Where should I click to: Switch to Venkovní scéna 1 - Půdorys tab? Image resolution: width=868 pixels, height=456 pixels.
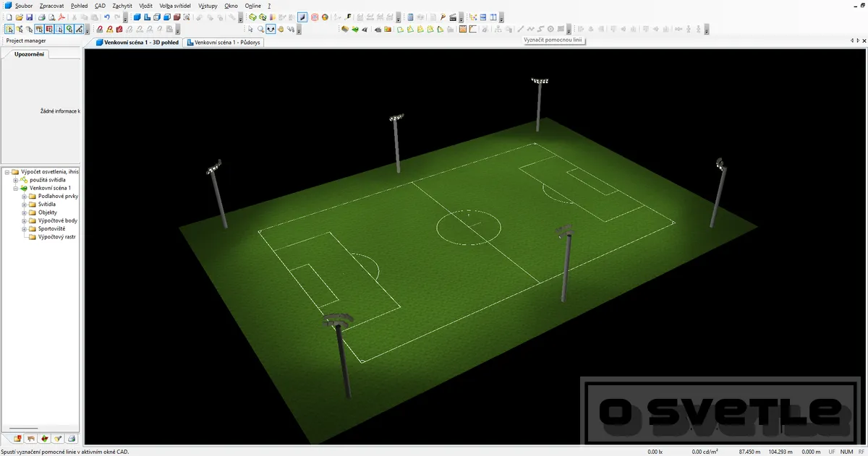click(x=225, y=43)
